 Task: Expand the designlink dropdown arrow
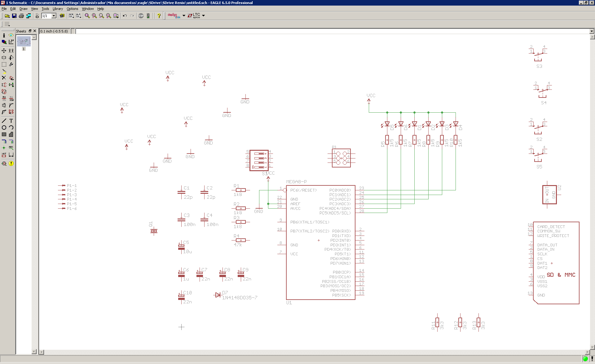pos(184,15)
